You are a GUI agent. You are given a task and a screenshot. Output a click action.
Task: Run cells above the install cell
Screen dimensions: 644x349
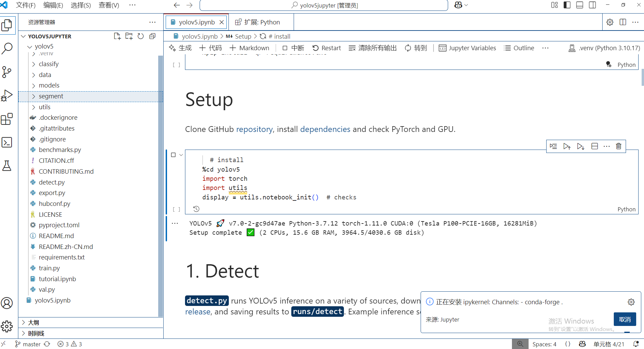tap(567, 146)
